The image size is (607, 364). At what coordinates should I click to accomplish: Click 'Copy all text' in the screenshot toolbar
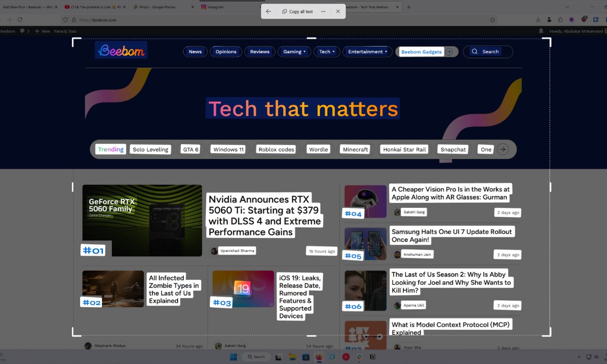click(x=300, y=11)
